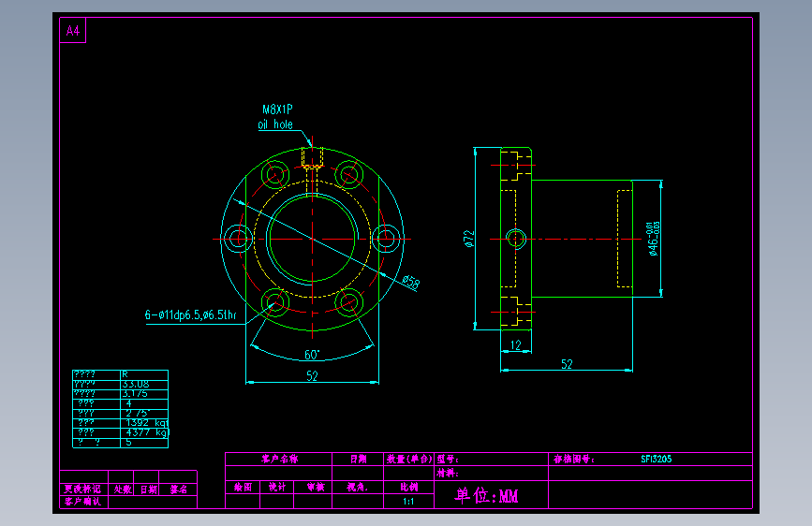Select the 2.75 value in the spec table
This screenshot has width=812, height=526.
tap(138, 413)
